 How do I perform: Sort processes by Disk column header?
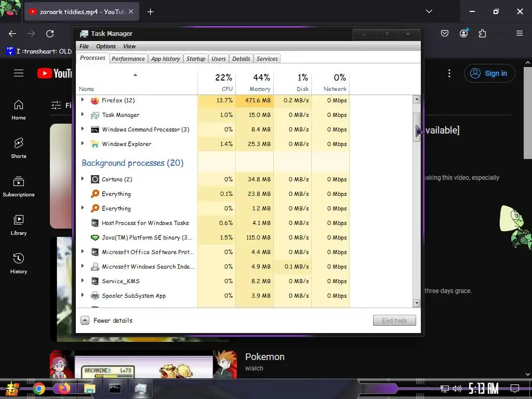293,83
